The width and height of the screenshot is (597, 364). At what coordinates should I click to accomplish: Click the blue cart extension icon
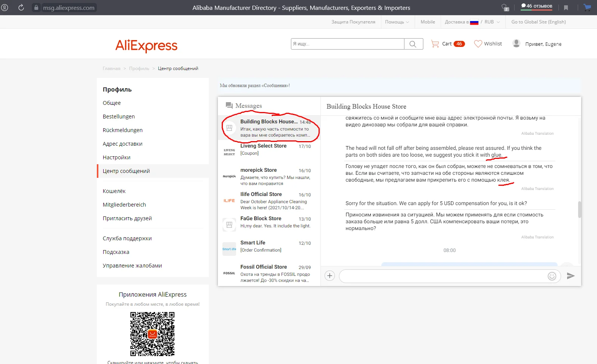(587, 7)
